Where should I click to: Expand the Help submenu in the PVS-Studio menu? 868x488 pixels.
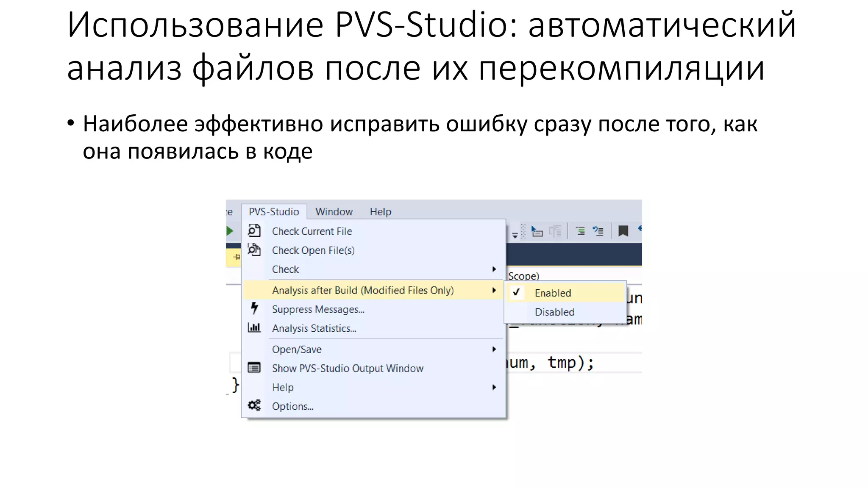(x=374, y=387)
